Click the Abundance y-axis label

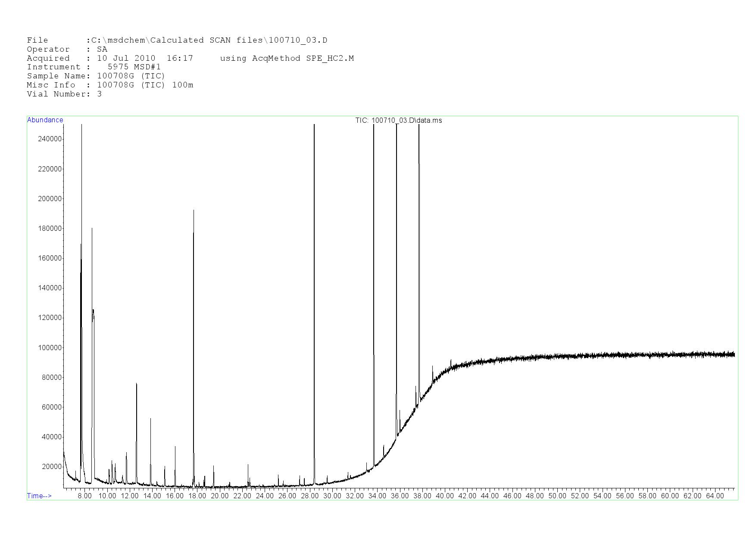pos(45,120)
